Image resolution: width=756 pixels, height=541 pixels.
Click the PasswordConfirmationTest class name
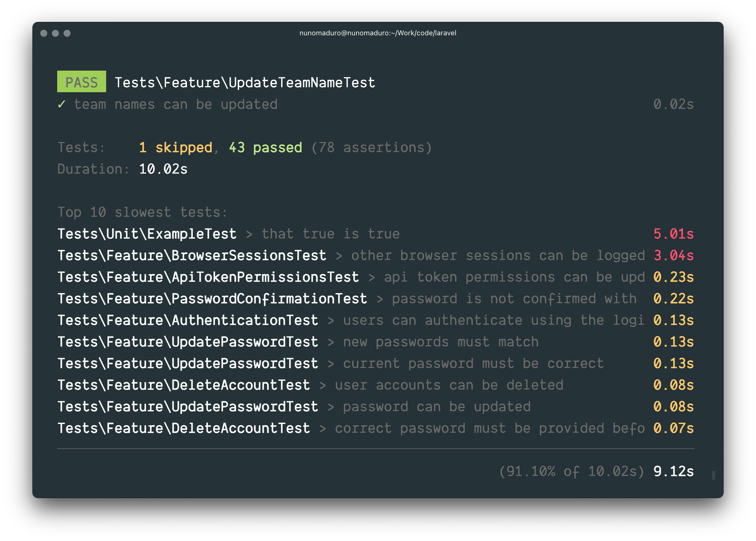tap(212, 299)
